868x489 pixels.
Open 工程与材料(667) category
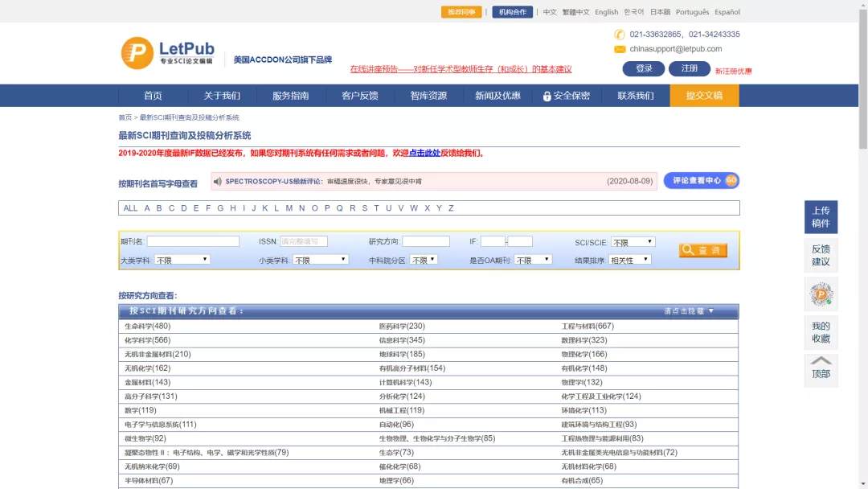(x=588, y=327)
